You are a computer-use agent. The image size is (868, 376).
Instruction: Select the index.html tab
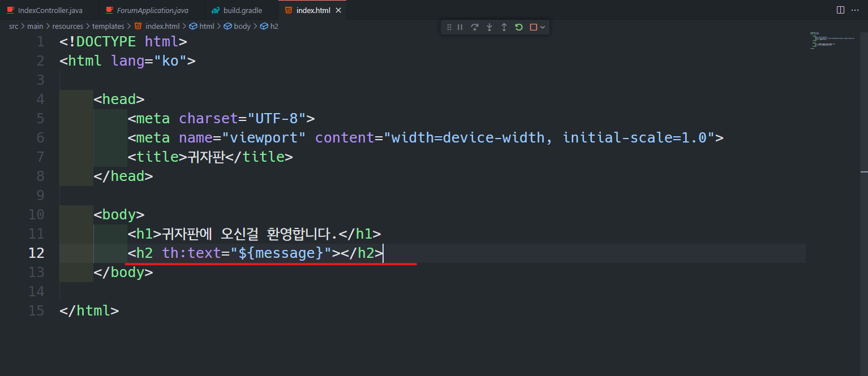click(313, 10)
